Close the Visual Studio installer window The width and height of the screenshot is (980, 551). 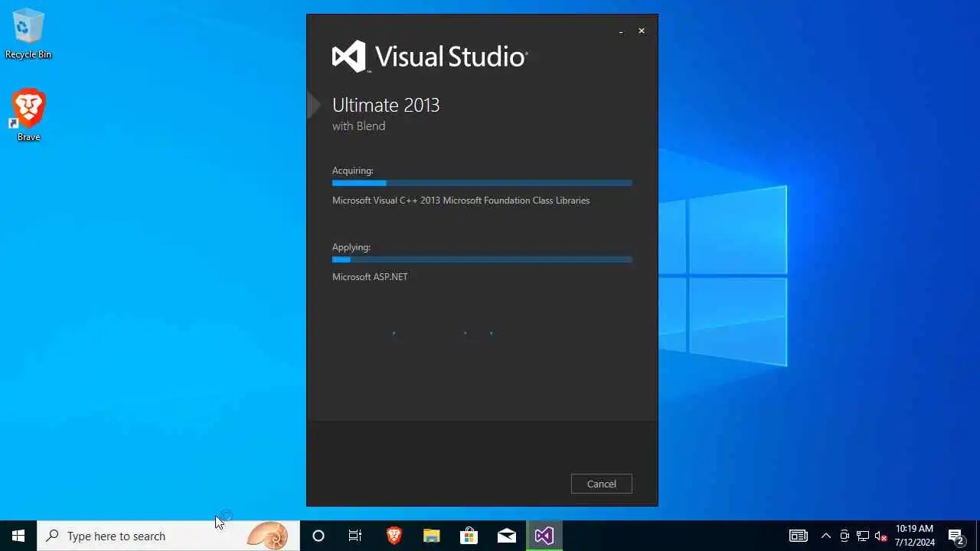(642, 31)
